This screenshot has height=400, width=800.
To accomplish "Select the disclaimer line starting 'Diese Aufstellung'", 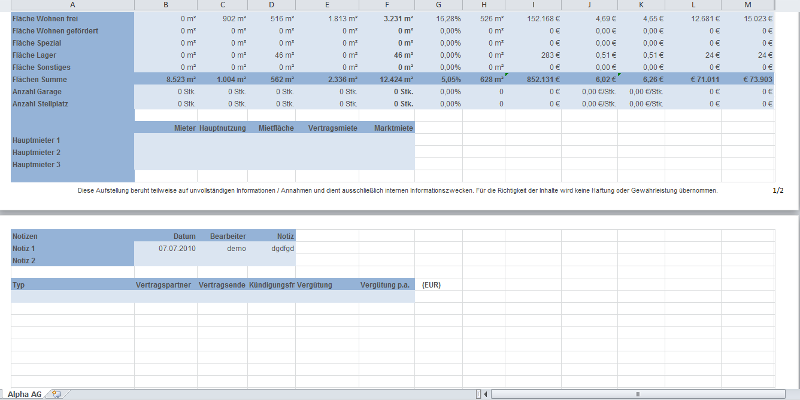I will click(x=397, y=190).
